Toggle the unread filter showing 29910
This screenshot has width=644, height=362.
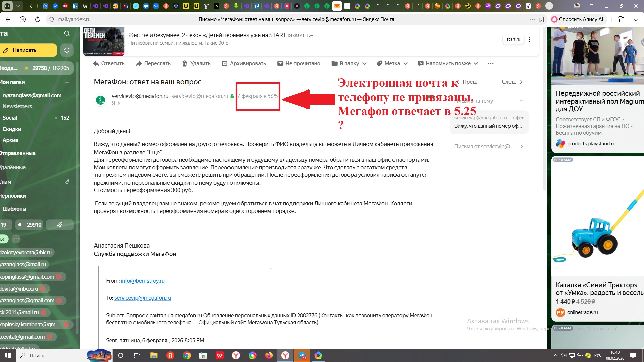30,225
